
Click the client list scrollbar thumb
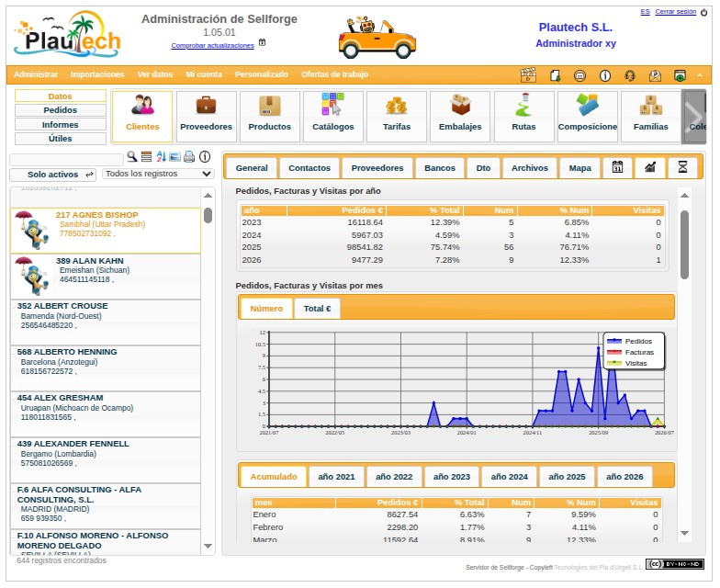click(208, 215)
